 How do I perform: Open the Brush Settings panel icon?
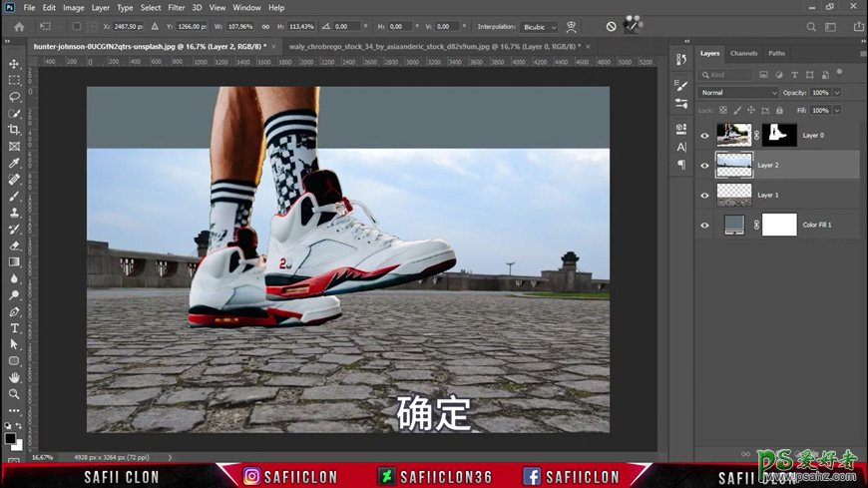pos(681,85)
